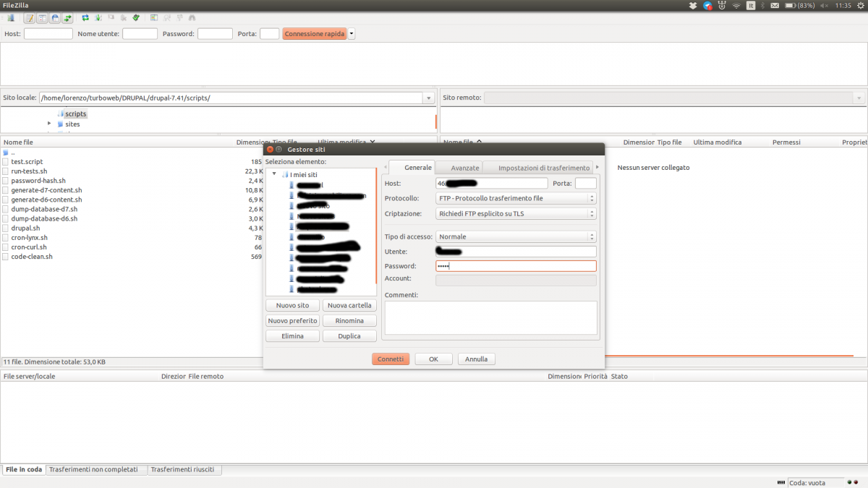Open the Protocollo dropdown
Screen dimensions: 868x488
click(x=516, y=198)
